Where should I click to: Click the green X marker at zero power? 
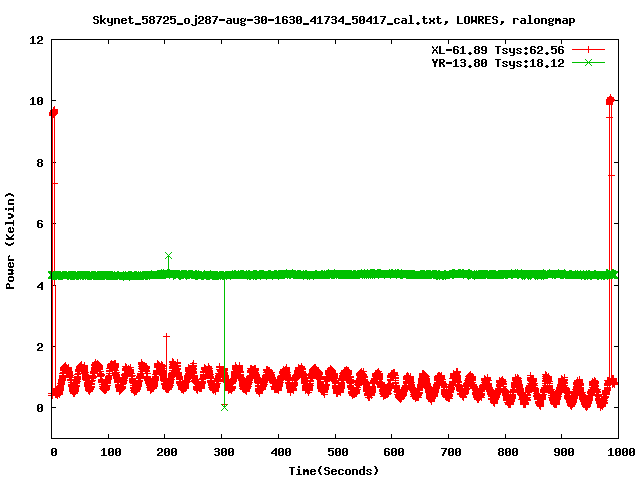click(224, 407)
